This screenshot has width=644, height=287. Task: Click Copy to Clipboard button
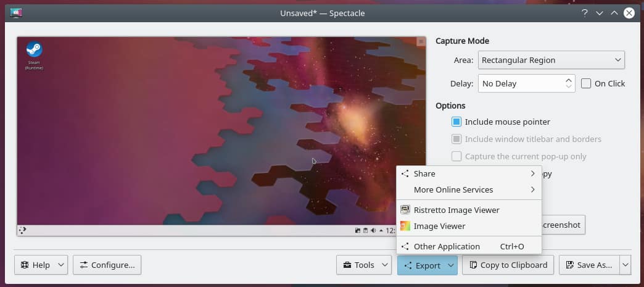(508, 265)
